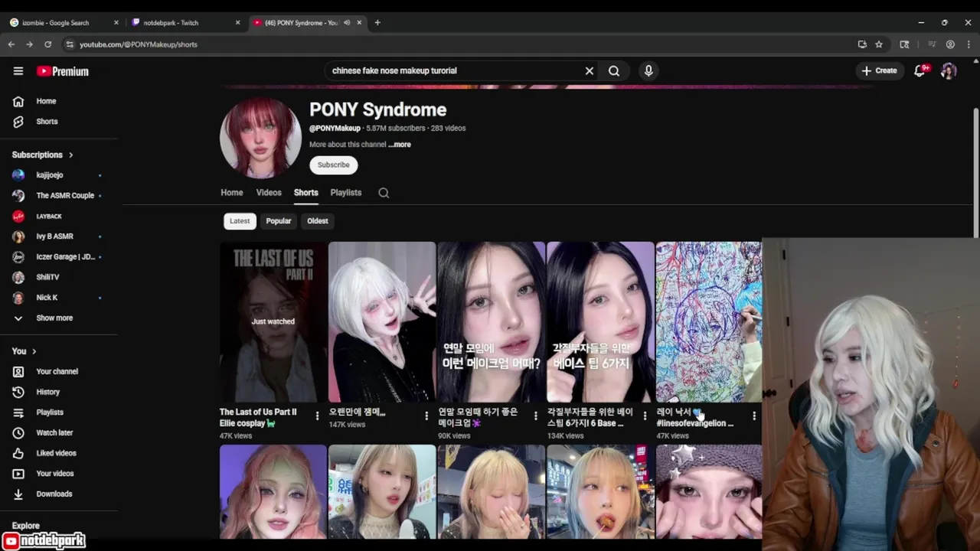Image resolution: width=980 pixels, height=551 pixels.
Task: Start voice search with microphone icon
Action: 648,70
